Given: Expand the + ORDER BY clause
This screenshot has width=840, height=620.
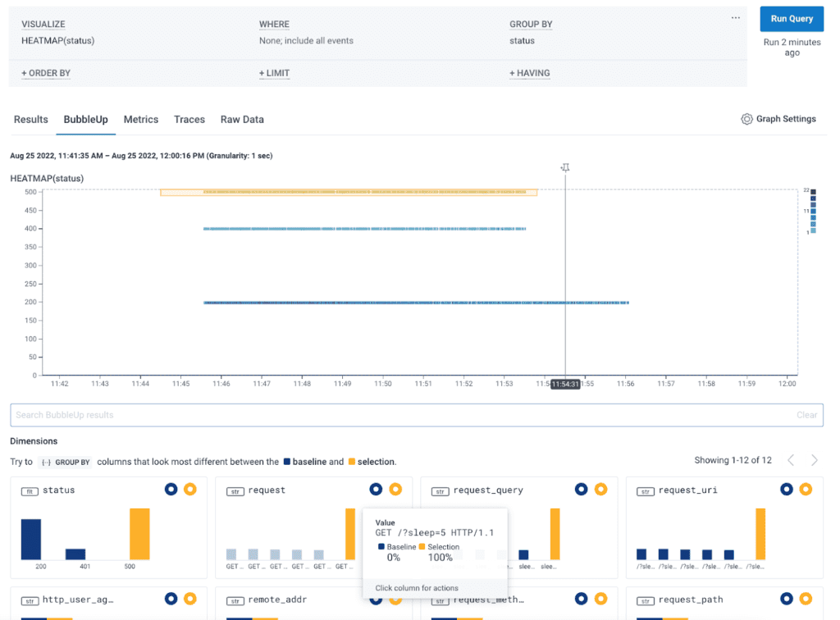Looking at the screenshot, I should click(46, 73).
